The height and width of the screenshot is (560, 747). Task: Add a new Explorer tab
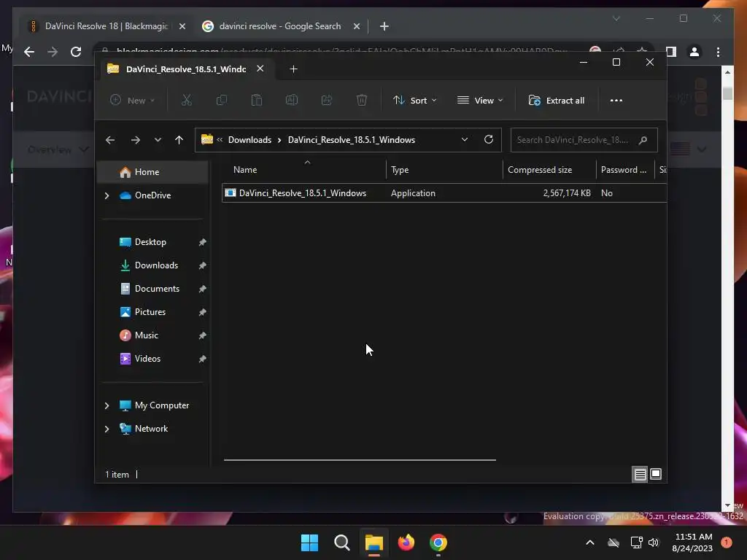[x=293, y=69]
